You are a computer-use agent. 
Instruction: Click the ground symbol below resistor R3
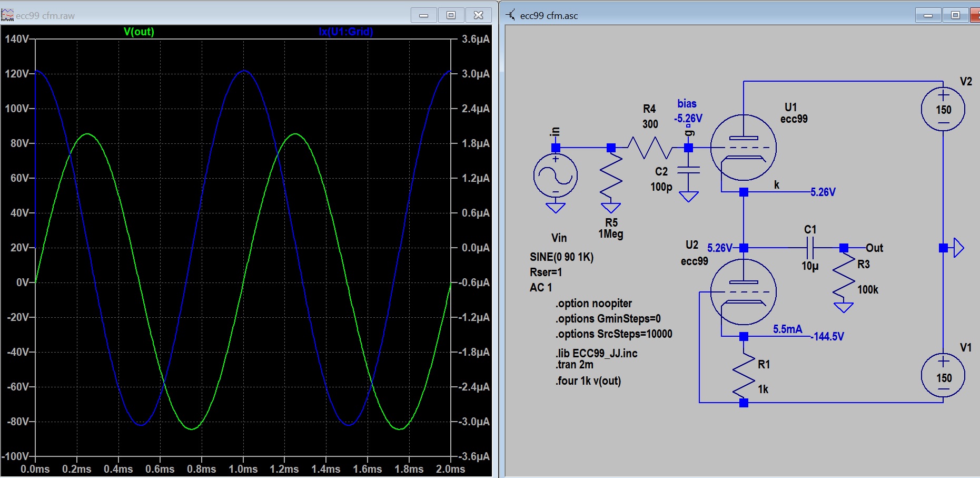(x=844, y=307)
